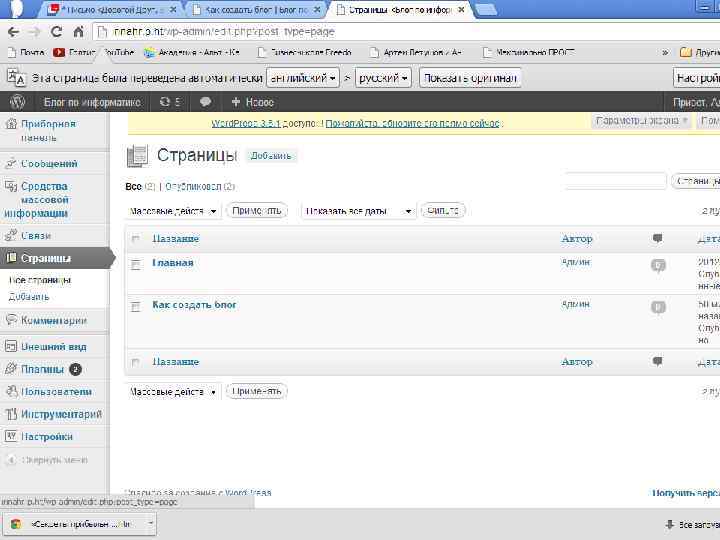Screen dimensions: 720x540
Task: Open the top Массовые действия dropdown
Action: 173,211
